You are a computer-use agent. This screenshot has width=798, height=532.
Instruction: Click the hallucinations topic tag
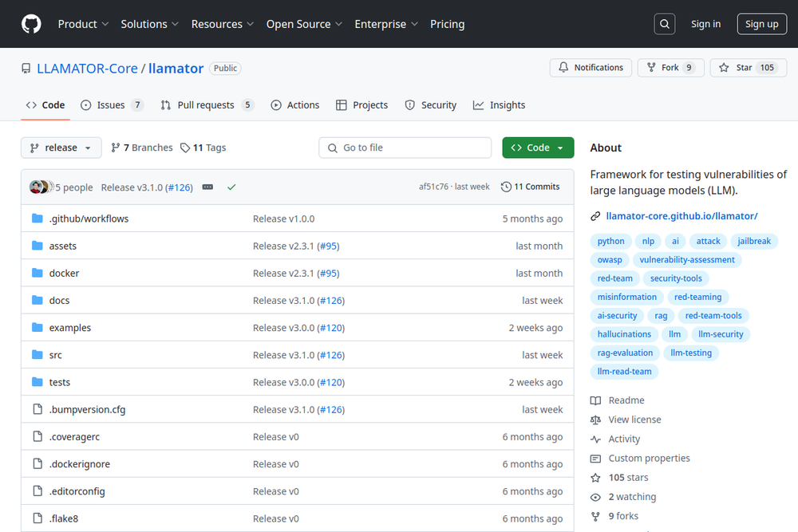624,334
